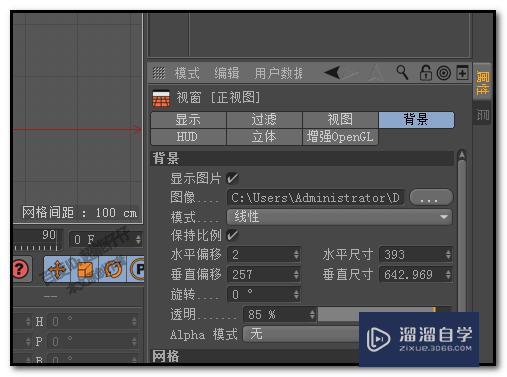507x377 pixels.
Task: Click the 垂直偏移 stepper arrows
Action: coord(296,275)
